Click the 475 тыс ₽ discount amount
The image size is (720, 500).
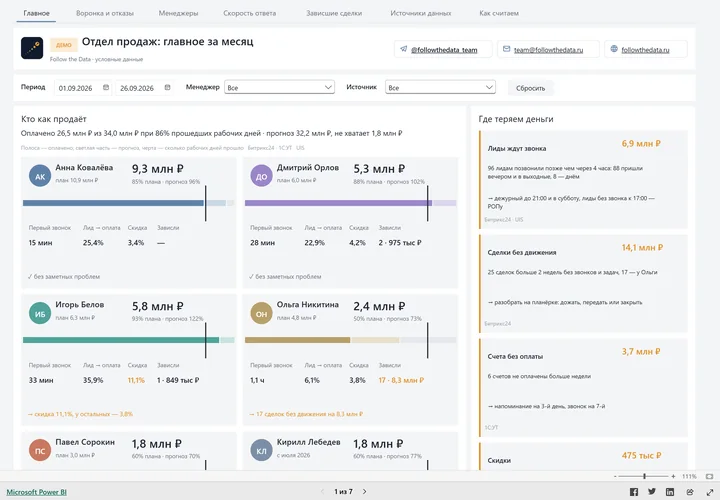point(641,455)
